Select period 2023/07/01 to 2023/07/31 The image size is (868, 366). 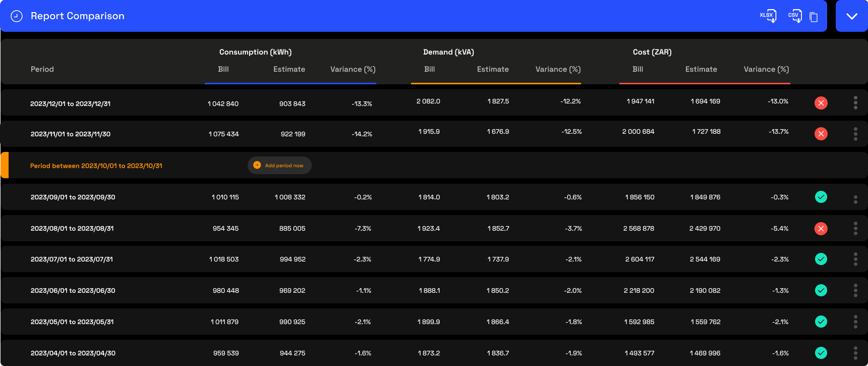(72, 259)
